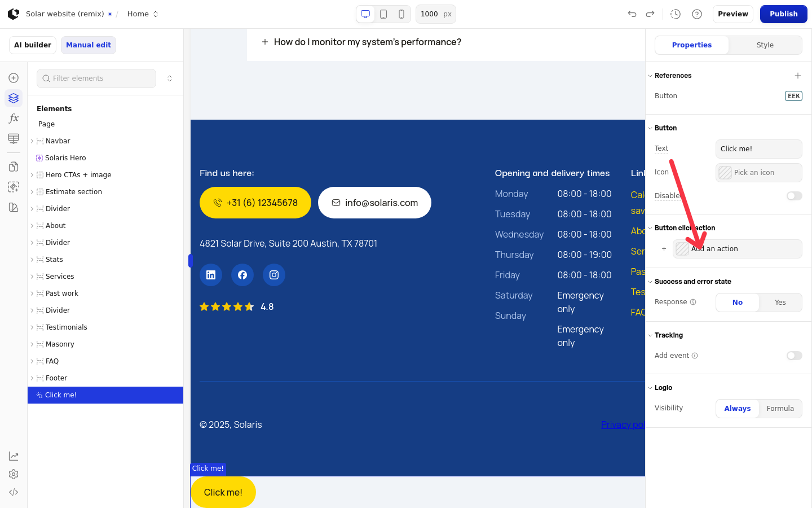Enable the Add event tracking toggle
812x508 pixels.
coord(794,356)
